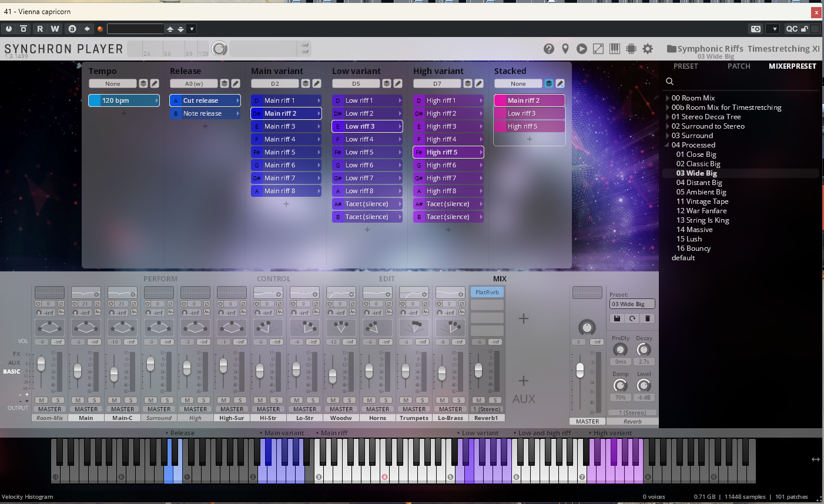This screenshot has height=504, width=824.
Task: Adjust the Room-Mix volume fader
Action: [41, 364]
